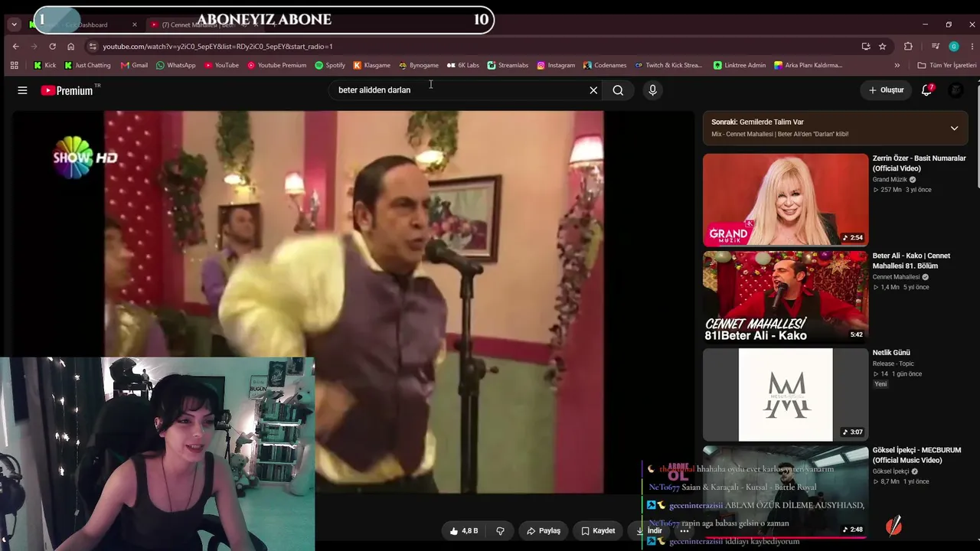Clear the search box with the X
This screenshot has width=980, height=551.
(x=593, y=90)
